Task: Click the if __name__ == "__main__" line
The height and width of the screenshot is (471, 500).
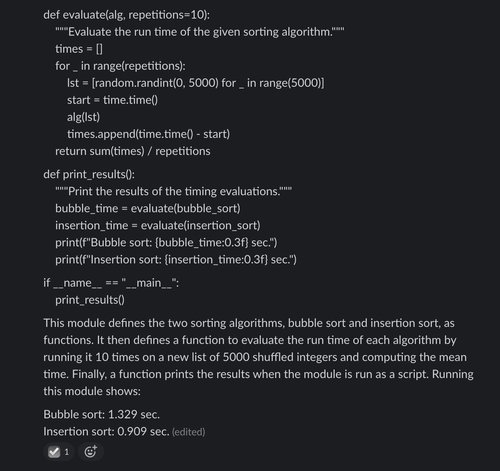Action: 111,283
